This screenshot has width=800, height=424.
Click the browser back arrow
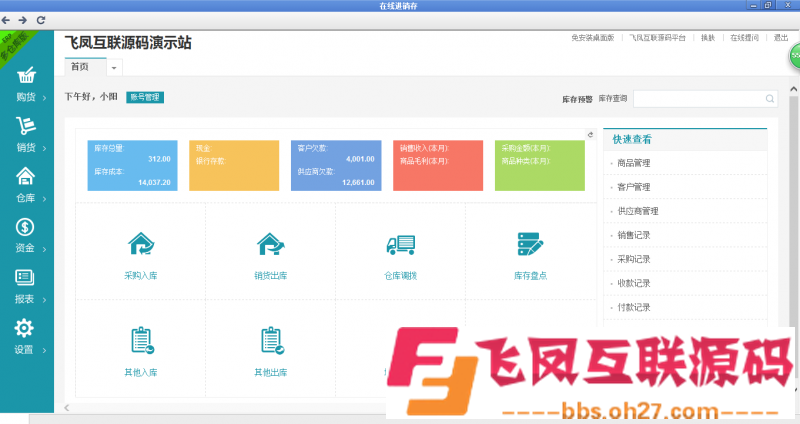(x=6, y=20)
